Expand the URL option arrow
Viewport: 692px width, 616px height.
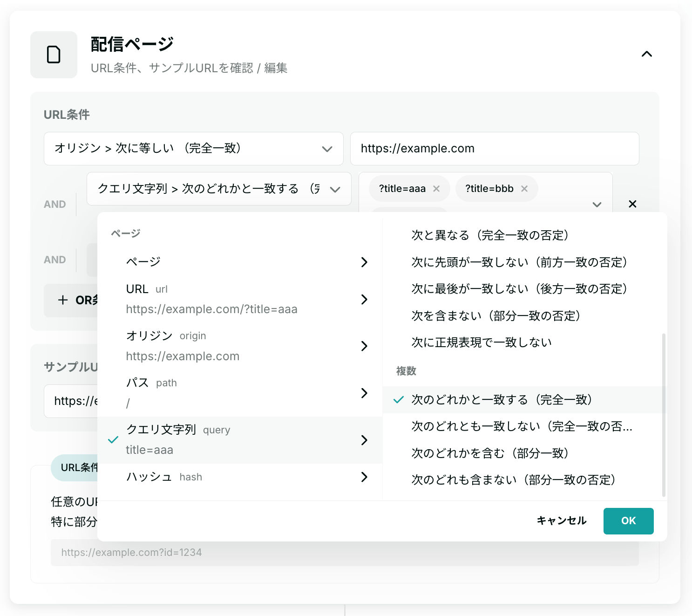pyautogui.click(x=364, y=299)
